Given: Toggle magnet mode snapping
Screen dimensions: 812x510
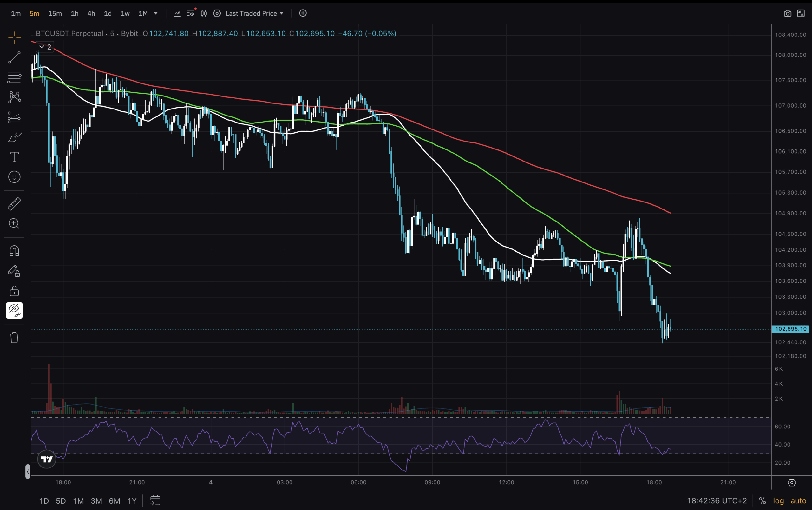Looking at the screenshot, I should pyautogui.click(x=14, y=251).
